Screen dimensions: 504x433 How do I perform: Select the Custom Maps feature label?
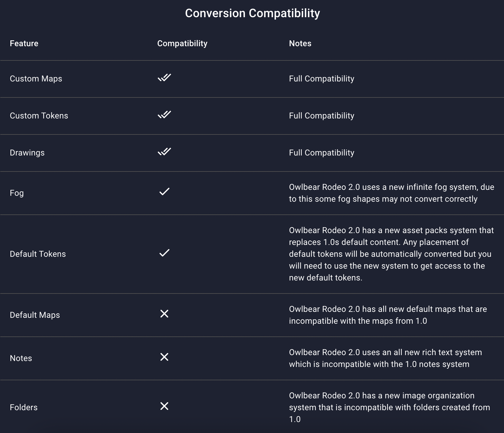coord(36,79)
